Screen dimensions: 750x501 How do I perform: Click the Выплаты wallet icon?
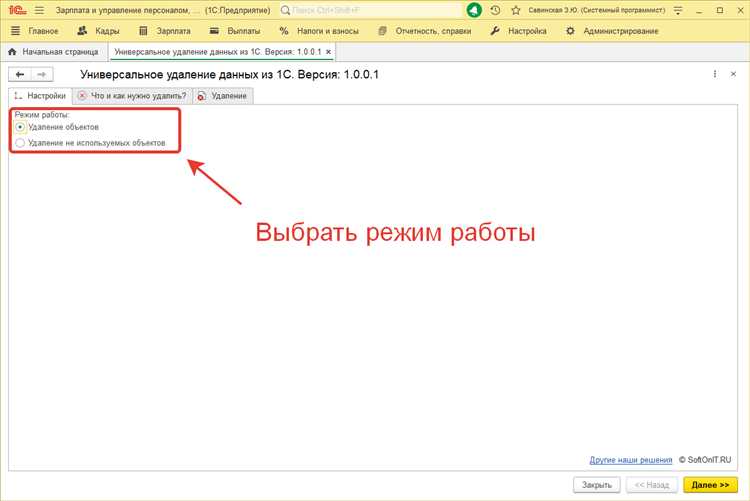tap(214, 31)
